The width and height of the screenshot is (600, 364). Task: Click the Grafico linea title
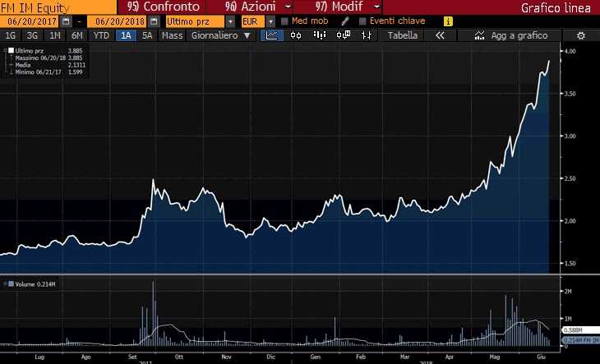point(556,7)
